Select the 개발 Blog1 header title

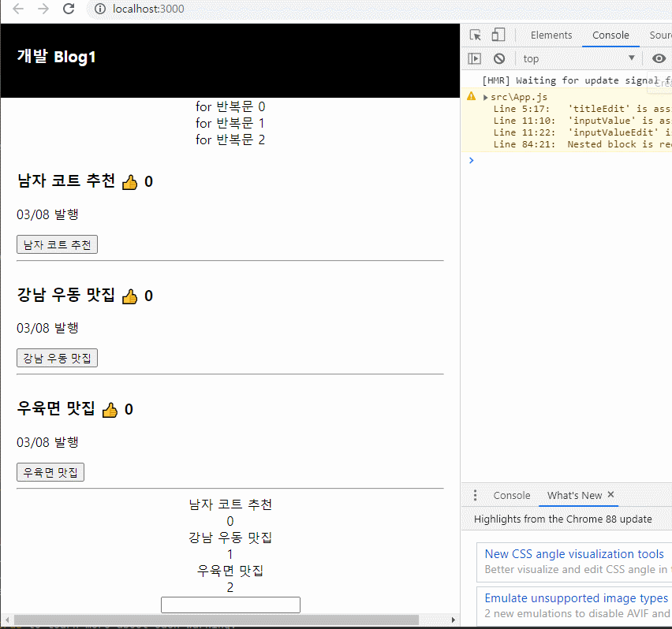tap(57, 57)
